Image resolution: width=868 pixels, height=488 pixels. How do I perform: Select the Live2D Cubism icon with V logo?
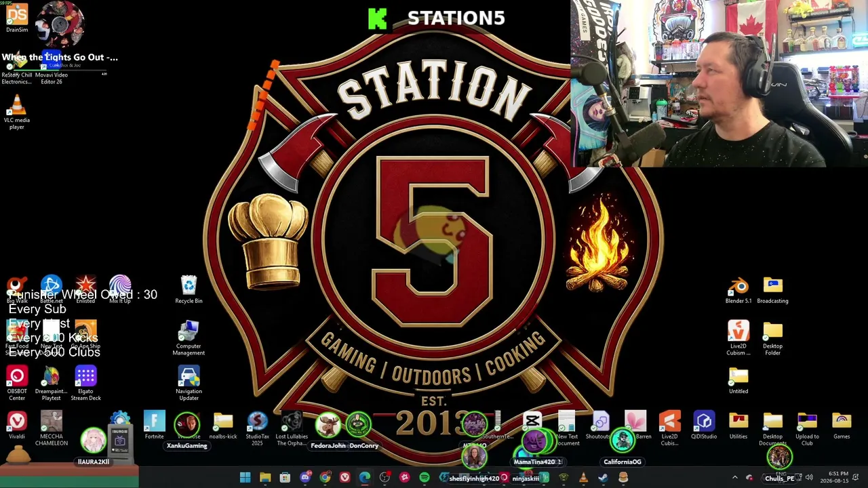738,338
